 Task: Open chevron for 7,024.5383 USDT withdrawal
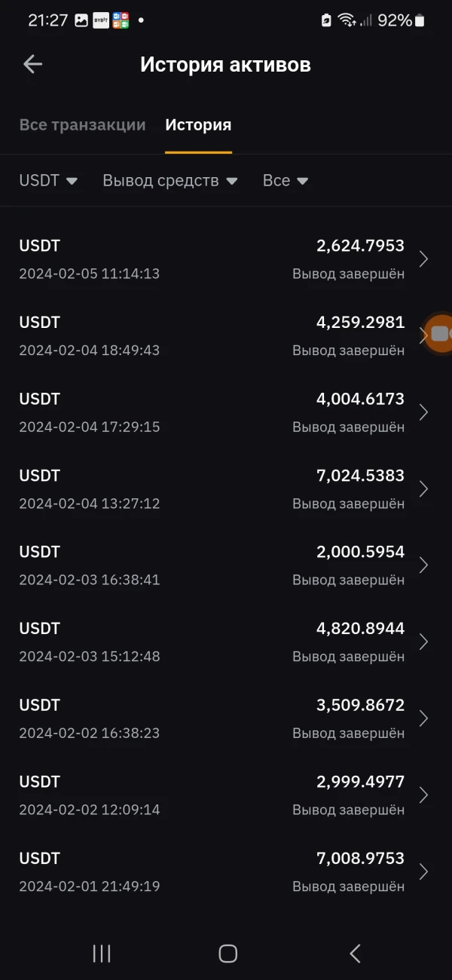coord(423,489)
